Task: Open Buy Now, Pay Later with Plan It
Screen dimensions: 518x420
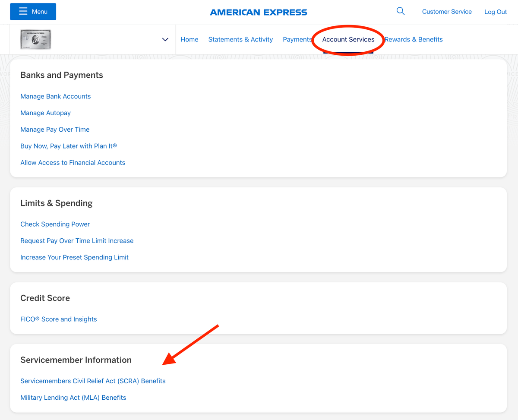Action: click(x=68, y=146)
